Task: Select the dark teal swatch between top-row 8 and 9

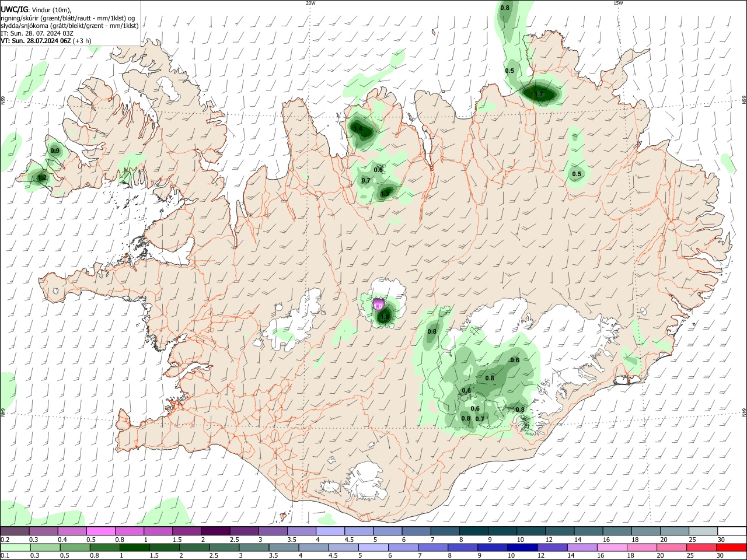Action: 474,531
